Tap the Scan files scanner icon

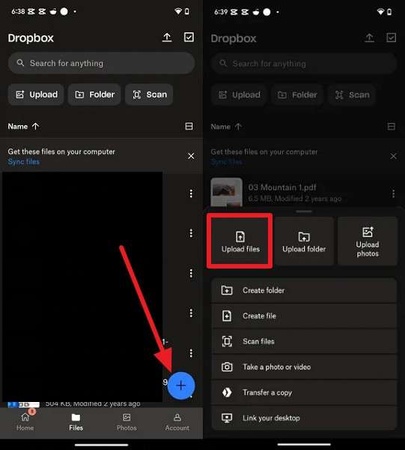pyautogui.click(x=227, y=341)
